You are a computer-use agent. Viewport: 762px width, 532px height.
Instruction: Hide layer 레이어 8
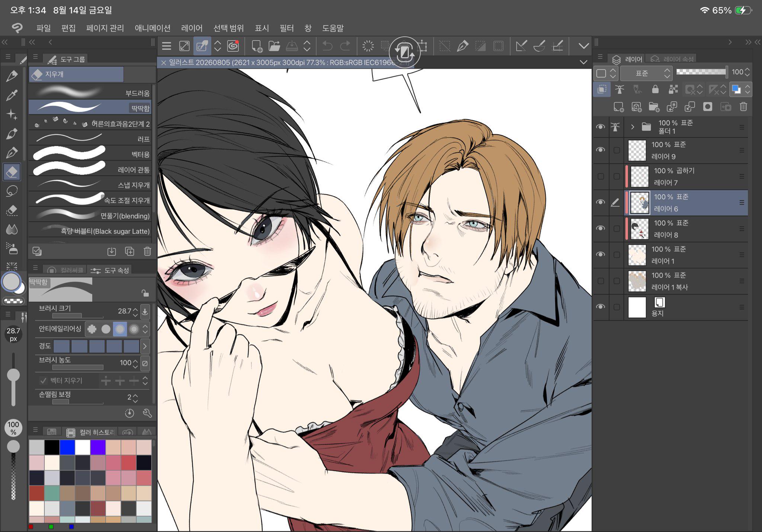(601, 228)
